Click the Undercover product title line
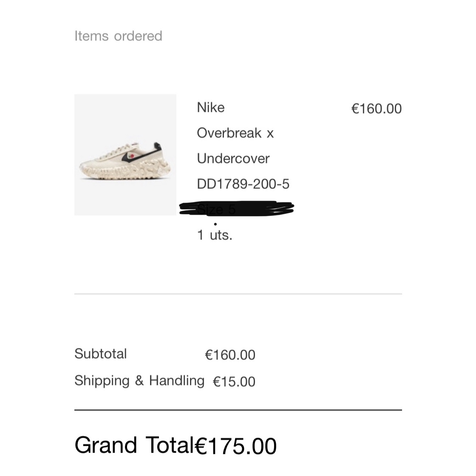The image size is (476, 476). pyautogui.click(x=233, y=159)
